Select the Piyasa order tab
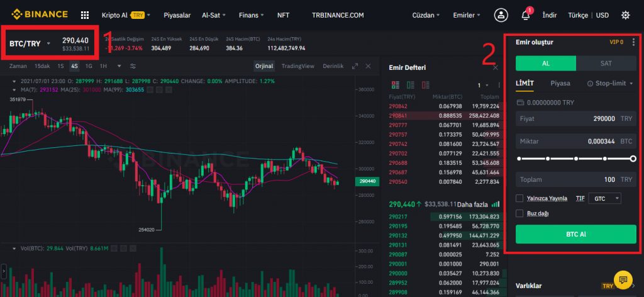Screen dimensions: 644x297 560,83
